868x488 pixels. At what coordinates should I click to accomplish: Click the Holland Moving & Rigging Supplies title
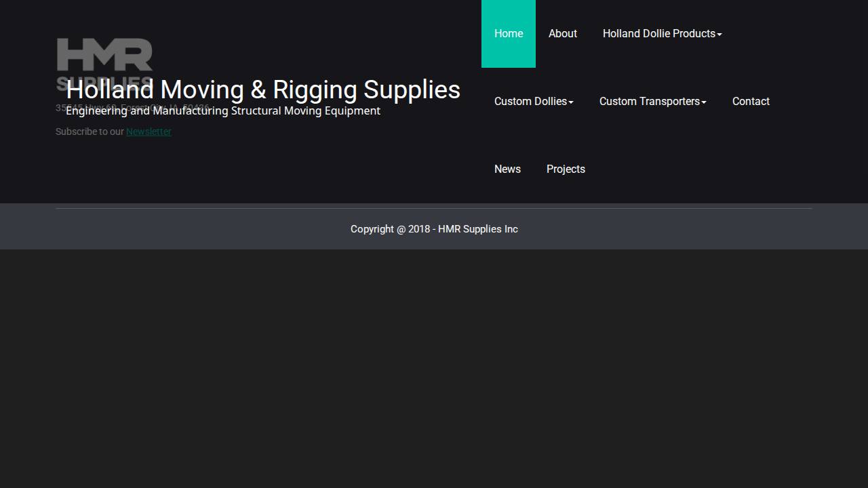[263, 89]
